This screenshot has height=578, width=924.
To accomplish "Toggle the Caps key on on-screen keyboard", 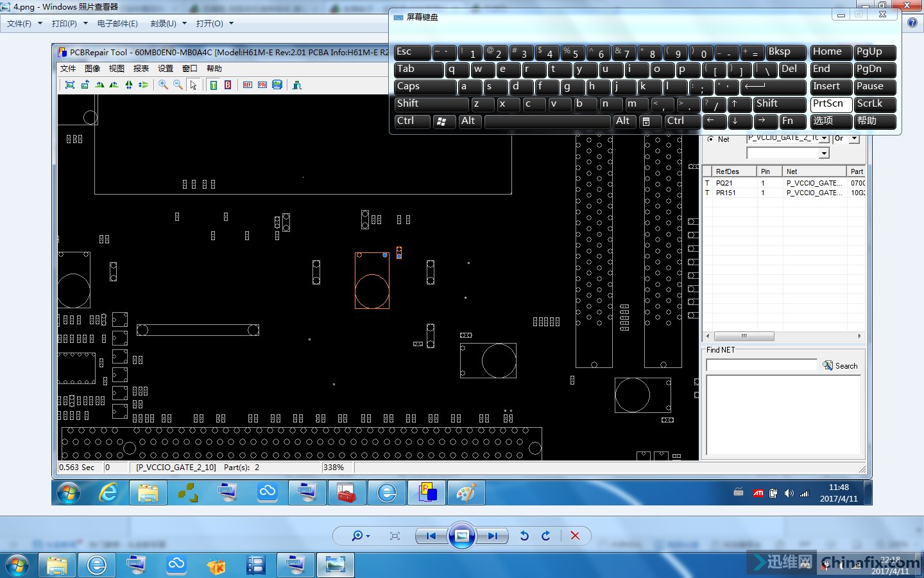I will [425, 87].
